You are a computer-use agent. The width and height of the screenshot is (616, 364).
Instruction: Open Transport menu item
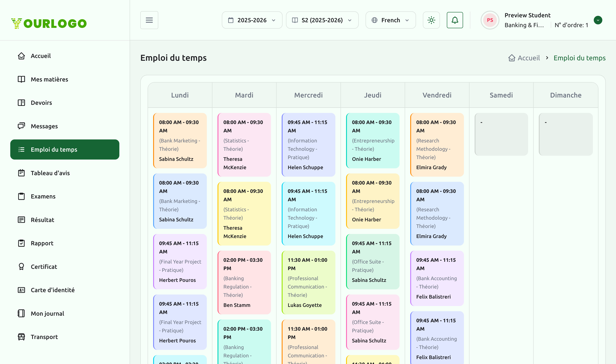coord(65,337)
